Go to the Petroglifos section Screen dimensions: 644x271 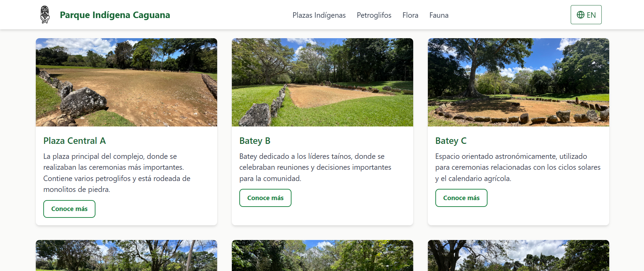click(374, 15)
